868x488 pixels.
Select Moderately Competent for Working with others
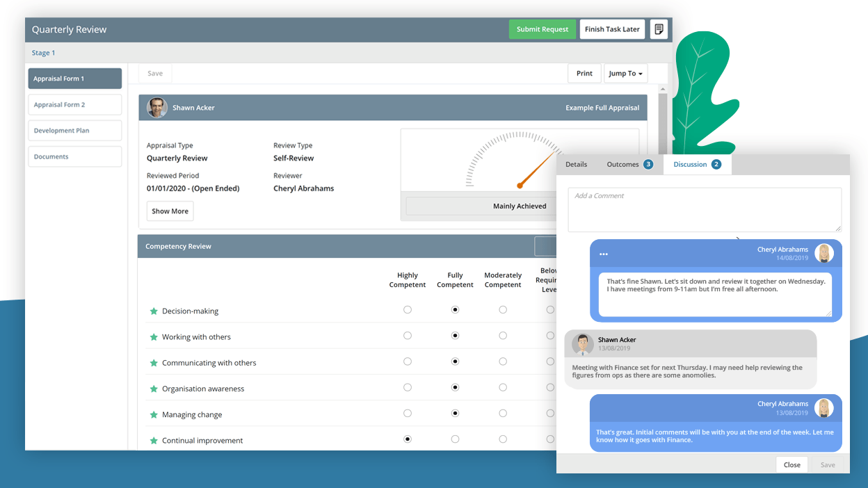pyautogui.click(x=503, y=336)
